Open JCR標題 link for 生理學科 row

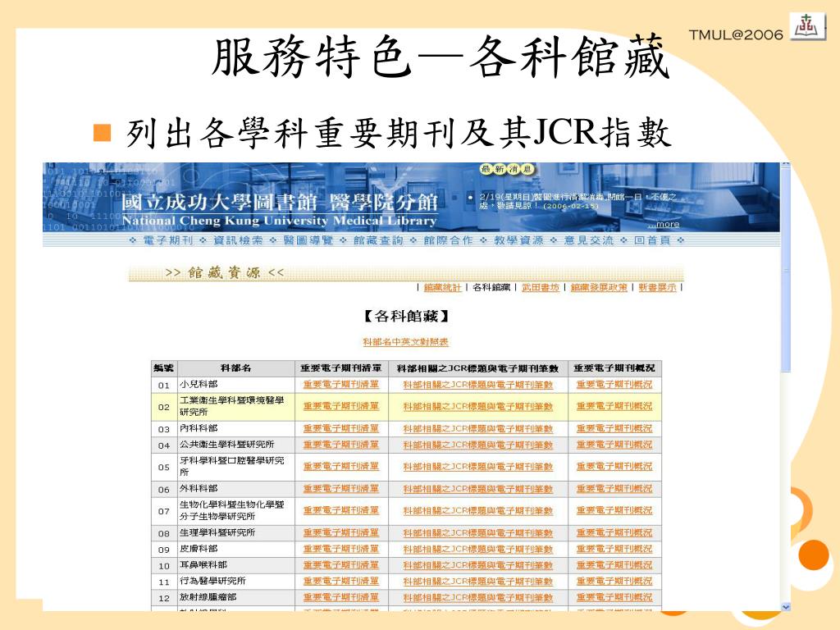(x=478, y=533)
